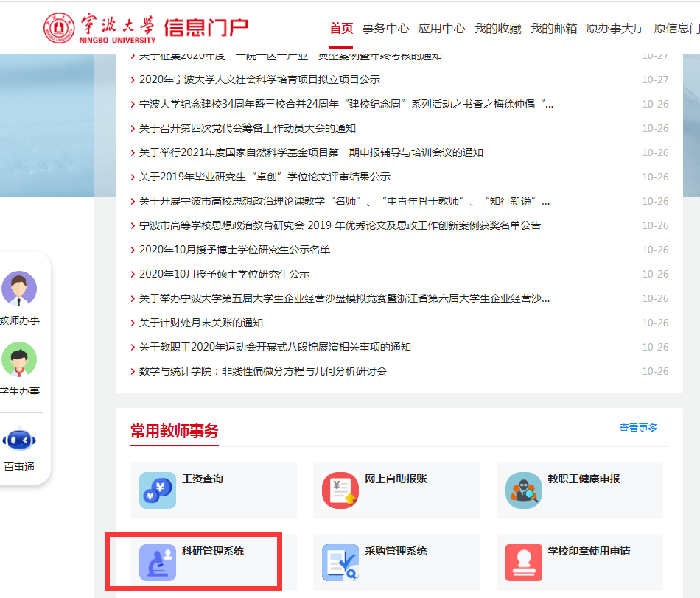The width and height of the screenshot is (700, 598).
Task: Select the 首页 navigation tab
Action: 341,29
